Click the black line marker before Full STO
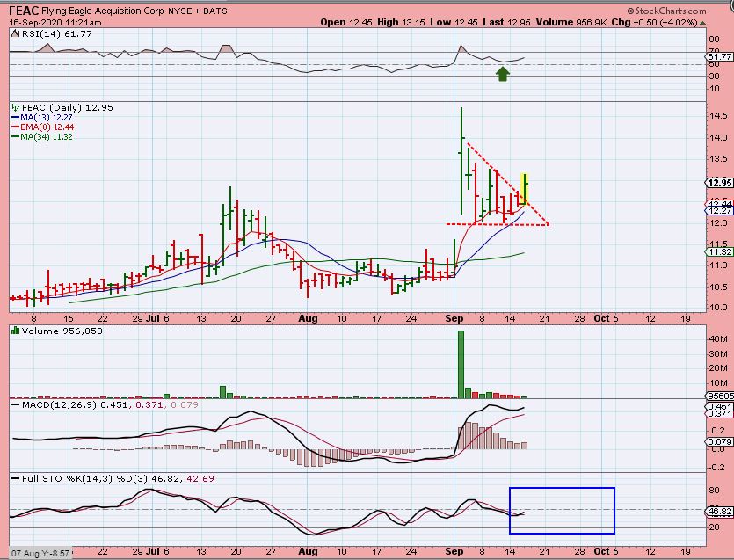Image resolution: width=734 pixels, height=560 pixels. coord(16,479)
